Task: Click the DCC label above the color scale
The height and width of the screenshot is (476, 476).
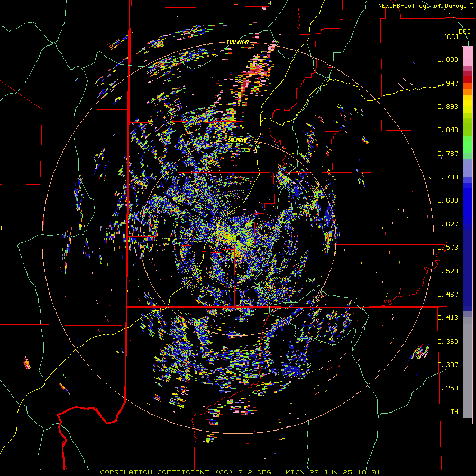Action: [x=464, y=32]
